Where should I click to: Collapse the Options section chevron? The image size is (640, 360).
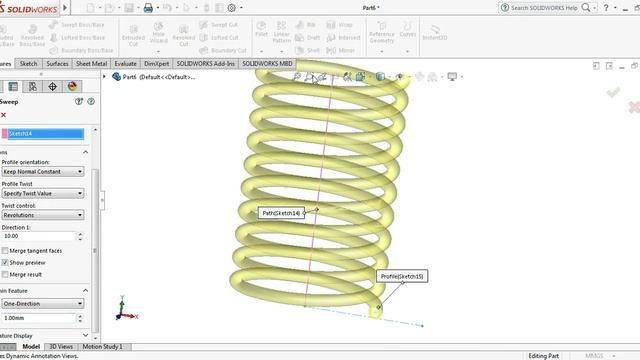point(85,152)
